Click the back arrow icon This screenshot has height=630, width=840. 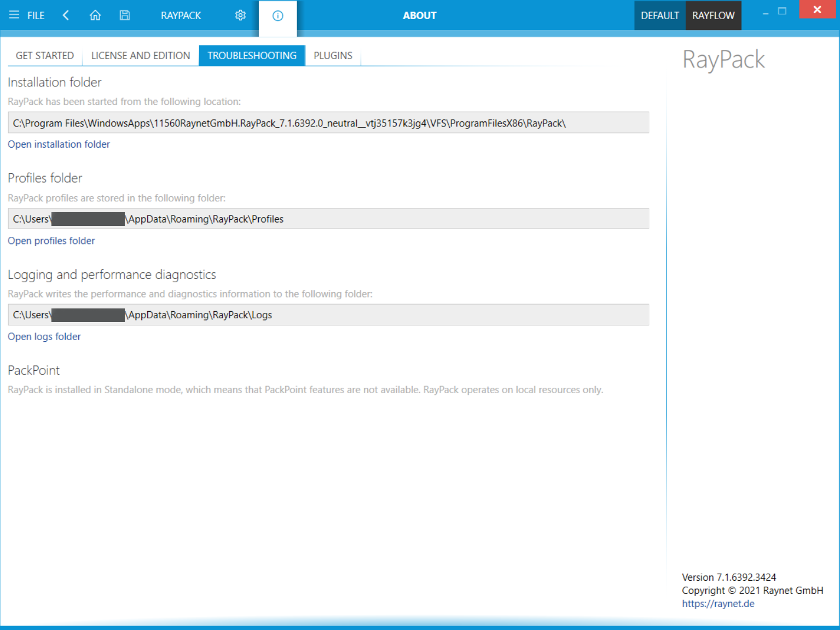(66, 15)
